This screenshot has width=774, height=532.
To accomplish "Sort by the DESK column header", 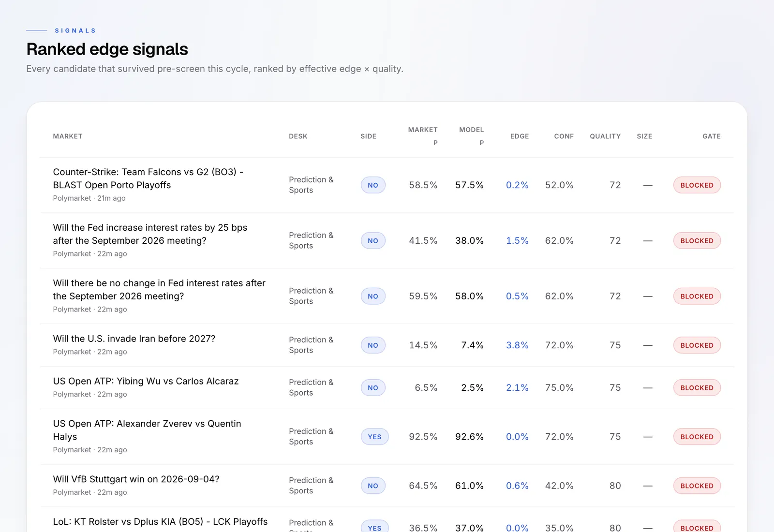I will pyautogui.click(x=298, y=136).
